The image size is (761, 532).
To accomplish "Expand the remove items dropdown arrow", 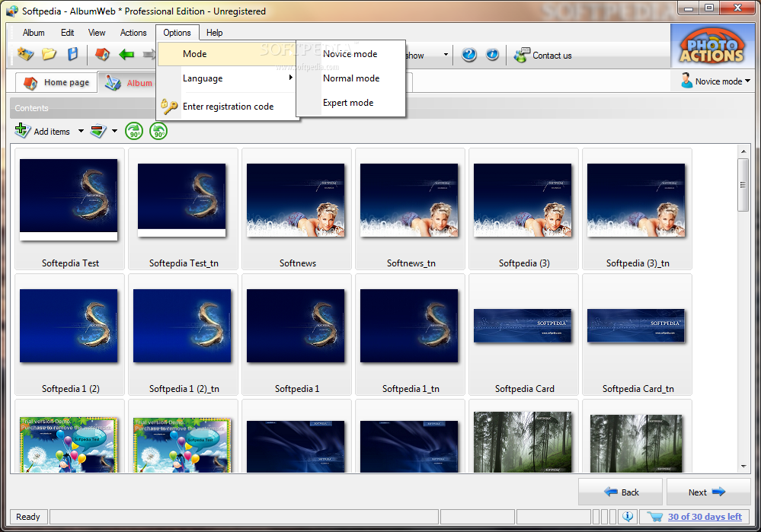I will coord(114,131).
